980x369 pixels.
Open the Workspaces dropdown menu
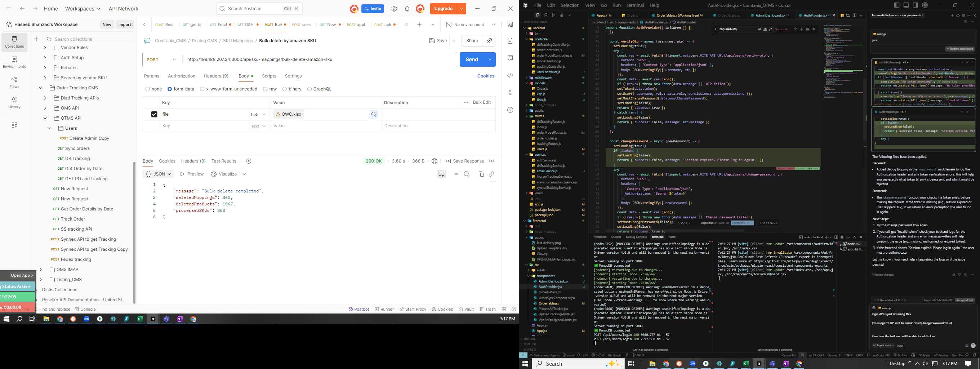pos(83,9)
